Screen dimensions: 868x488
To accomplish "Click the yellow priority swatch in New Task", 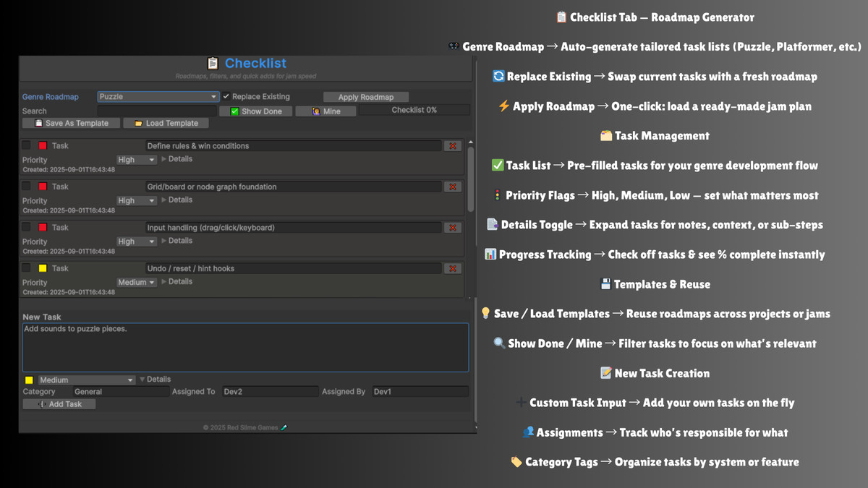I will click(29, 380).
